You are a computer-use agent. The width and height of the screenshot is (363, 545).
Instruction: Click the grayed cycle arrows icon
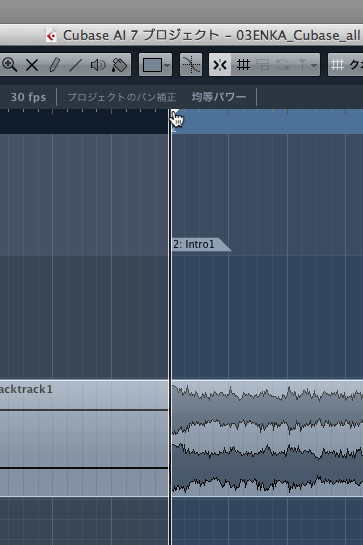point(283,65)
